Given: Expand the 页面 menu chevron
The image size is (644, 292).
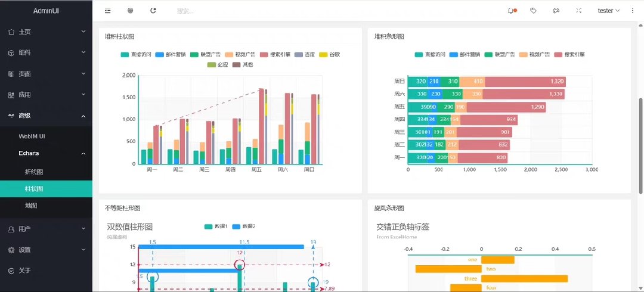Looking at the screenshot, I should click(83, 74).
